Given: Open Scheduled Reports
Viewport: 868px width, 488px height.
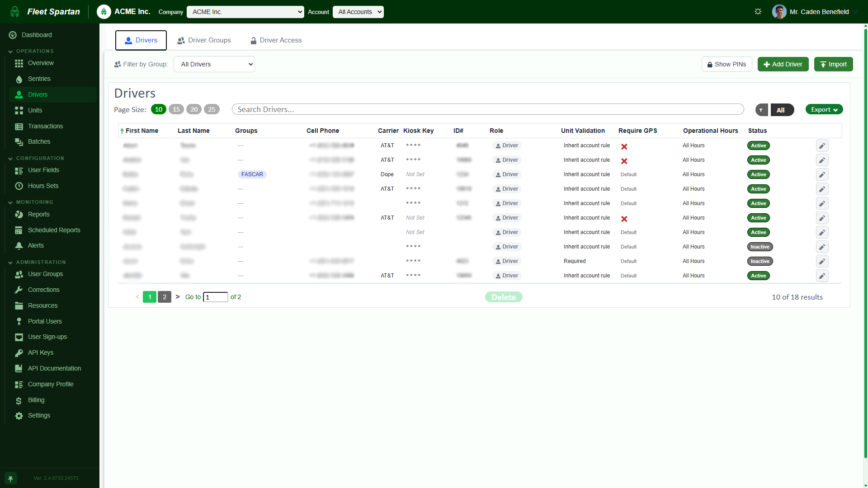Looking at the screenshot, I should point(54,230).
